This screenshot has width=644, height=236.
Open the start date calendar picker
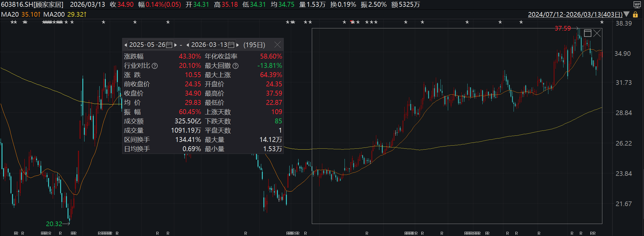[x=169, y=45]
